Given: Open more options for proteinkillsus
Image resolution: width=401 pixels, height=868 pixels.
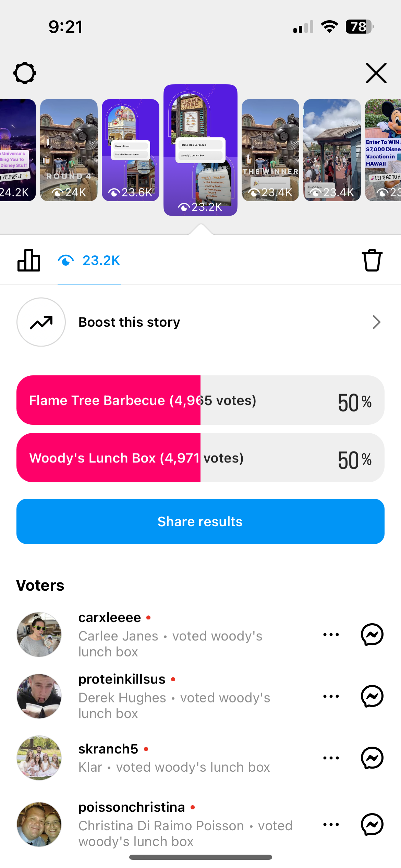Looking at the screenshot, I should tap(331, 696).
